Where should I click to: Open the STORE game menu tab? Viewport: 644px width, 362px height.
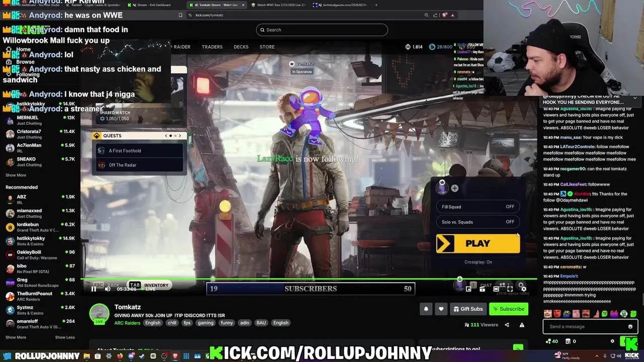267,47
